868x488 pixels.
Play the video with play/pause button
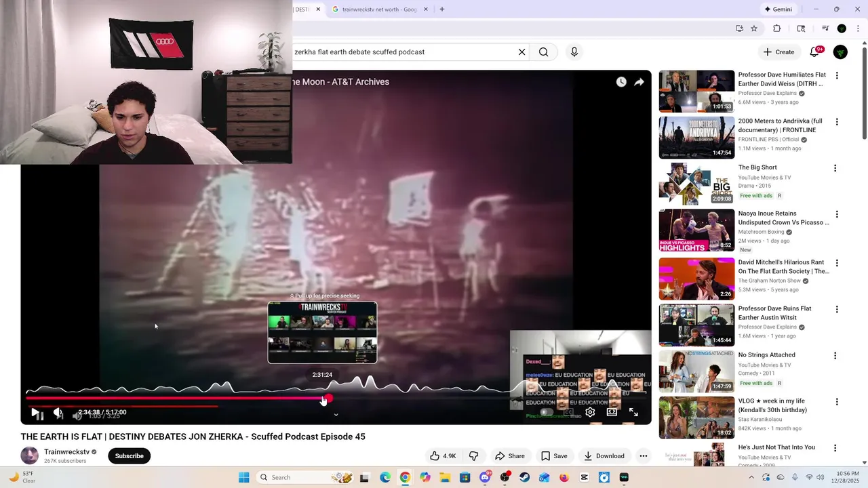pos(35,412)
